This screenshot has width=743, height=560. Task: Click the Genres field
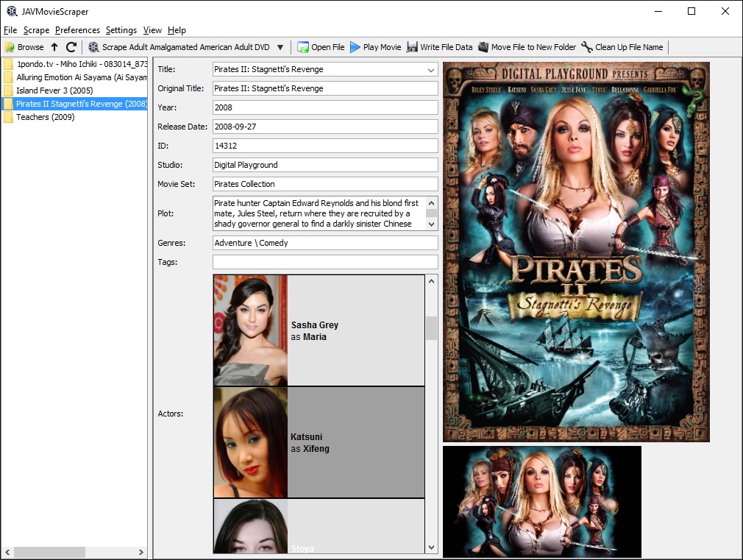tap(325, 243)
